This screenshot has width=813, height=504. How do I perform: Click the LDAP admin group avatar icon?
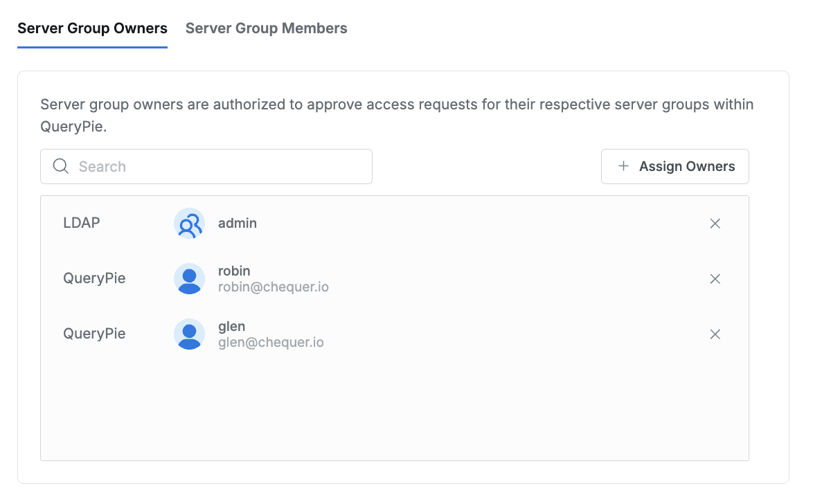pyautogui.click(x=189, y=224)
